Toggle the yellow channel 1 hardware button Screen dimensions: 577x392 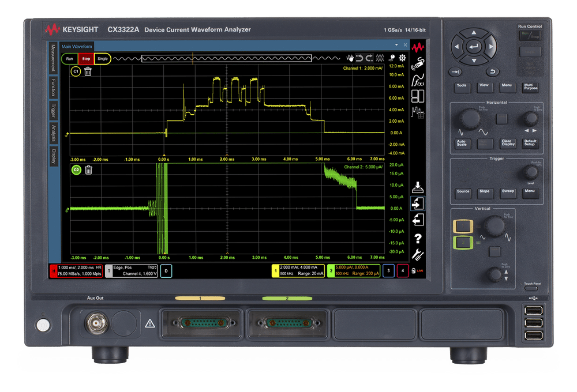tap(463, 226)
